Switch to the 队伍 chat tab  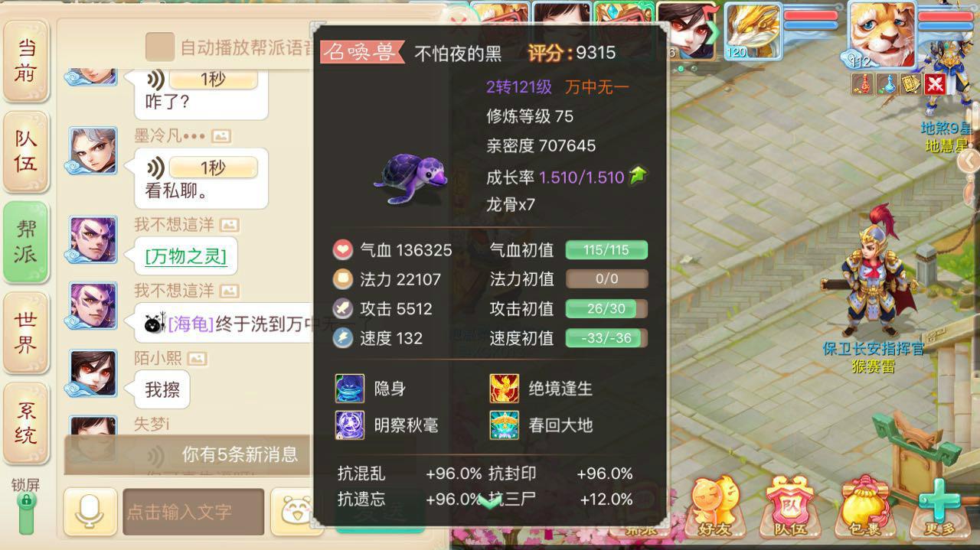[x=26, y=152]
